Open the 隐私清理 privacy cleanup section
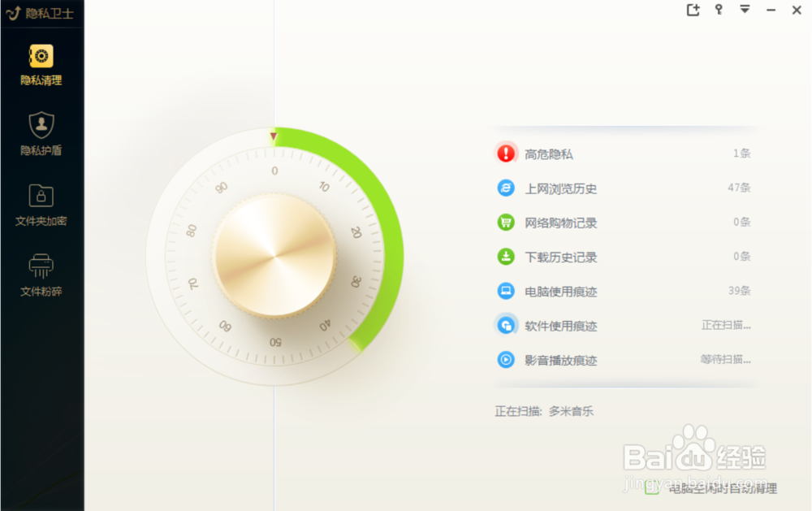This screenshot has width=812, height=511. click(x=41, y=65)
